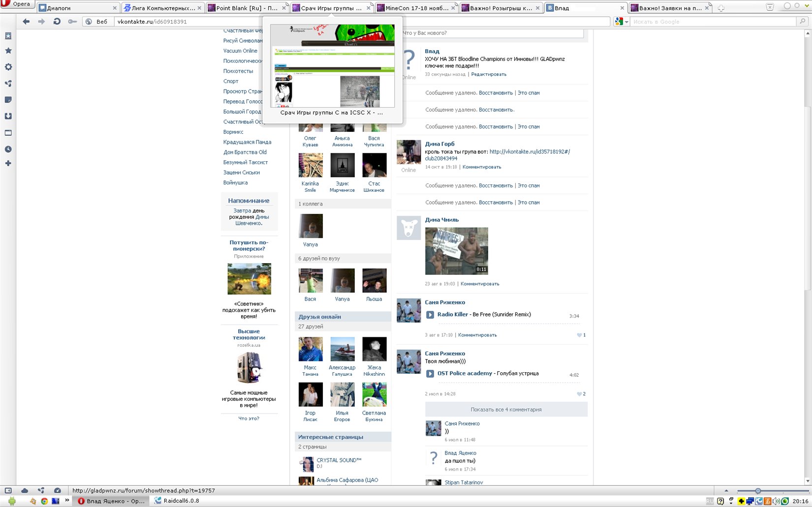The width and height of the screenshot is (812, 507).
Task: Click the Web globe badge in address bar
Action: tap(96, 22)
